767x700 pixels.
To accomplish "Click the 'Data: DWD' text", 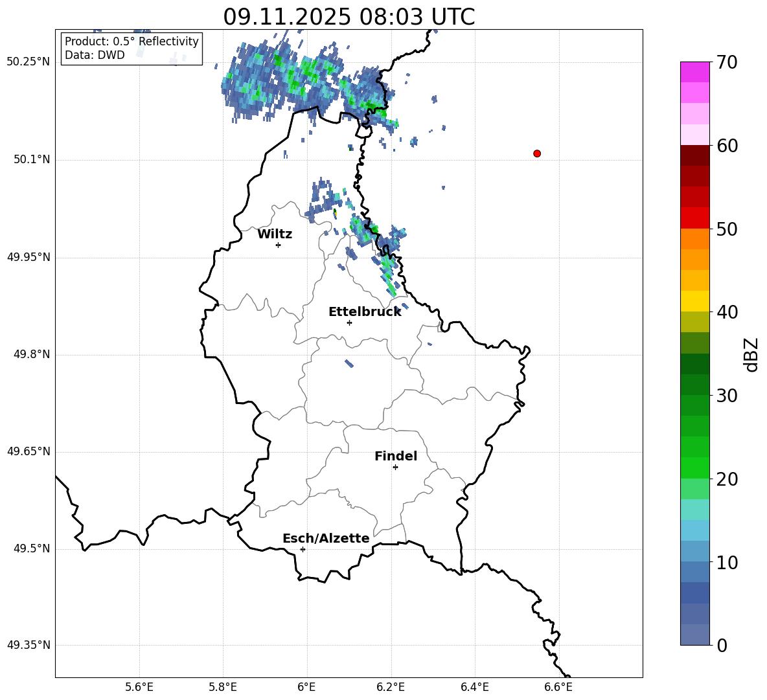I will click(95, 55).
